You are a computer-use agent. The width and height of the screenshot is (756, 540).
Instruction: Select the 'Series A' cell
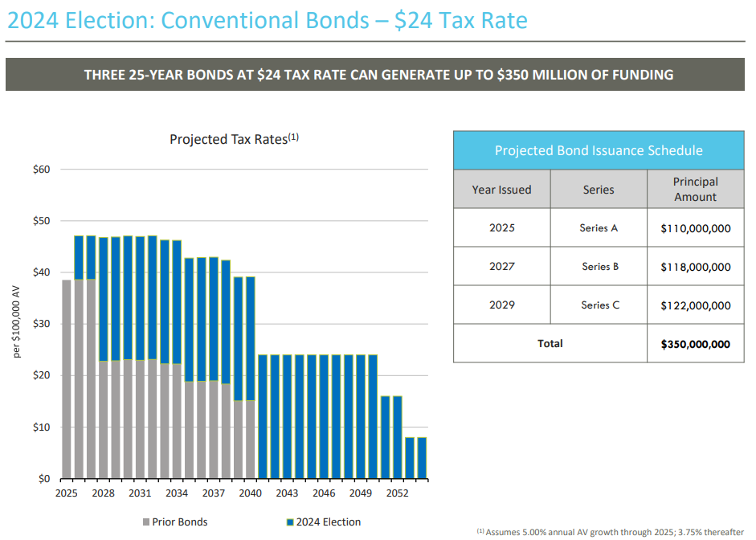[599, 227]
